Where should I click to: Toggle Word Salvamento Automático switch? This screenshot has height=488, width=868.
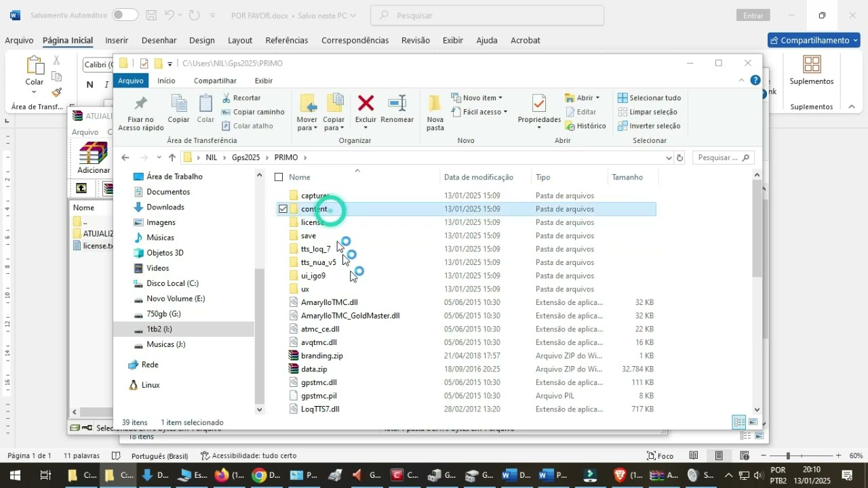(124, 15)
